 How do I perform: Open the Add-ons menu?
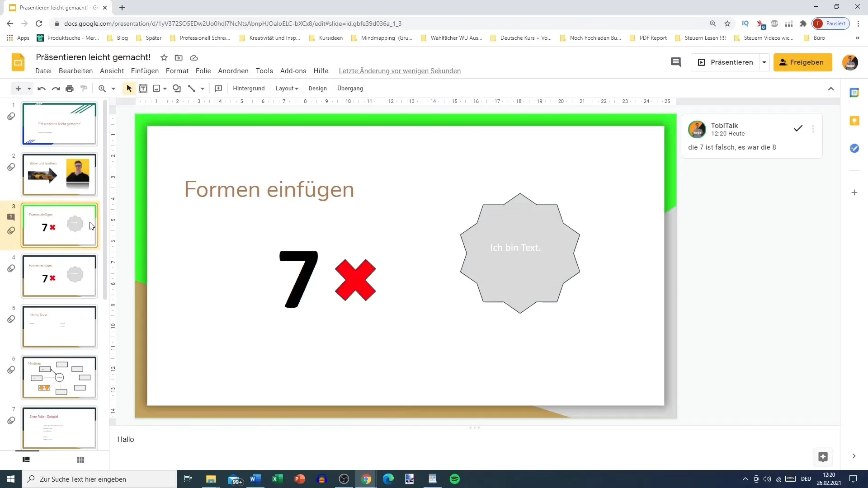tap(293, 71)
